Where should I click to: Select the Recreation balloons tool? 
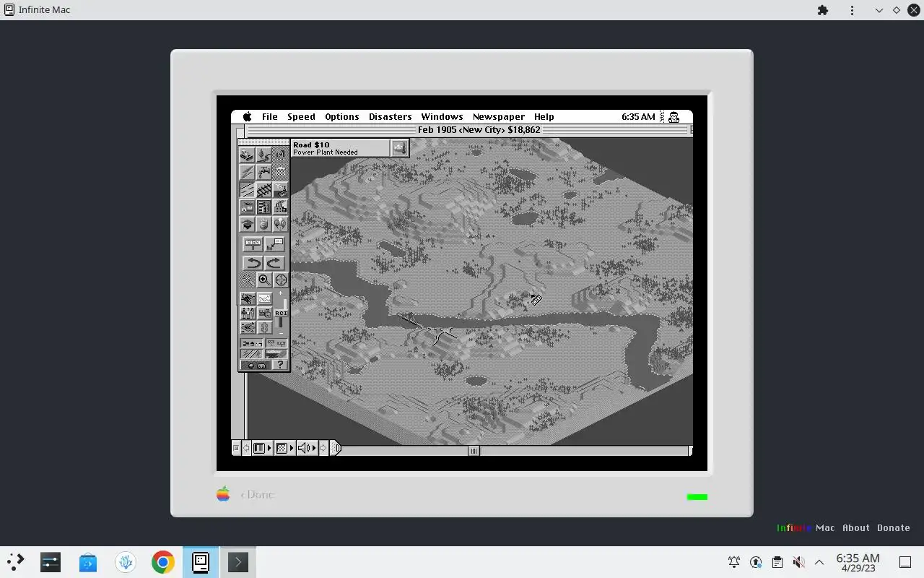pyautogui.click(x=280, y=224)
